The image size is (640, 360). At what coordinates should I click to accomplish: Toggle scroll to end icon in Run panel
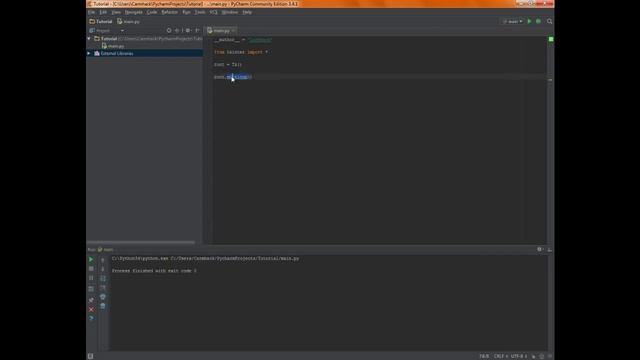[x=103, y=288]
